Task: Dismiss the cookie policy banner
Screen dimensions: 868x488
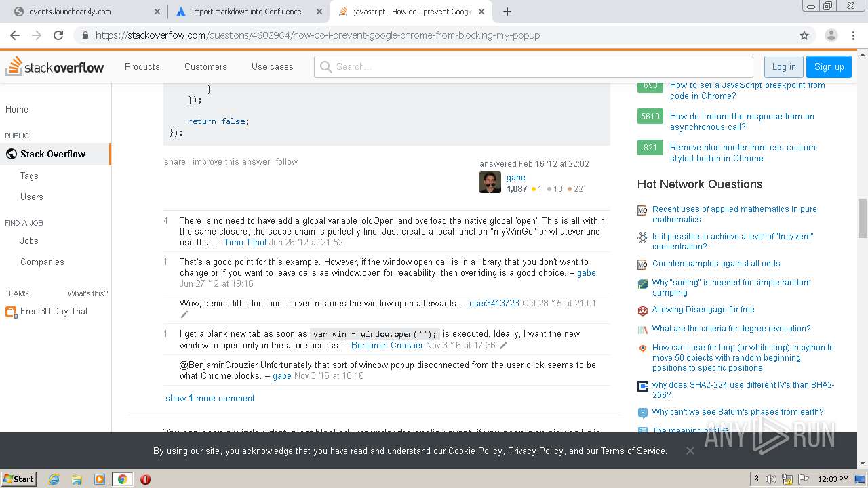Action: [x=690, y=451]
